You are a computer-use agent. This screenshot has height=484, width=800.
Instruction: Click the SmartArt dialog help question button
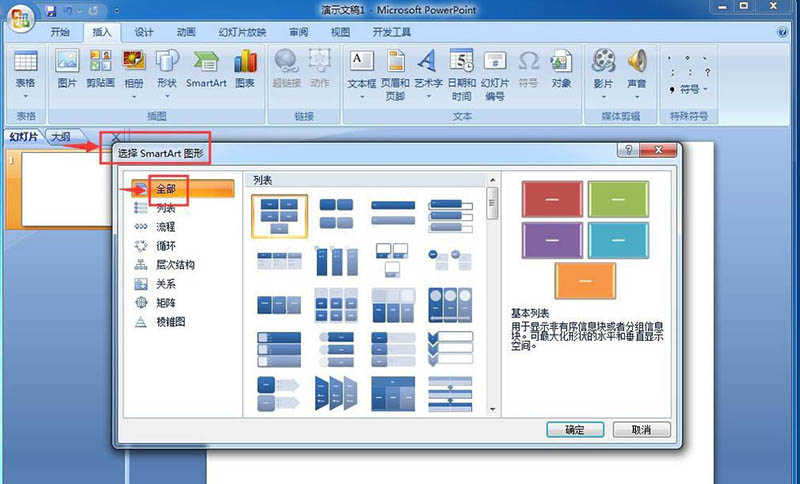click(x=628, y=149)
